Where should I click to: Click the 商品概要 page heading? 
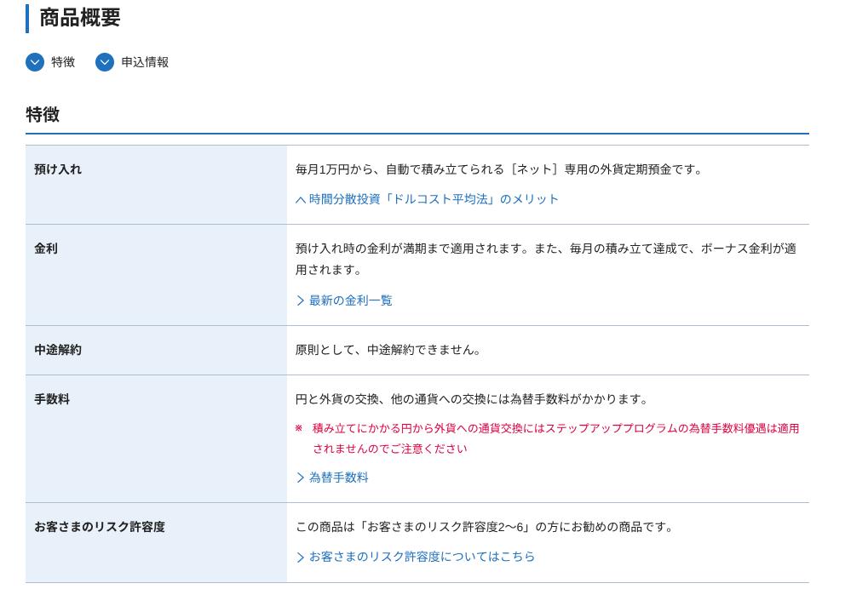tap(80, 18)
